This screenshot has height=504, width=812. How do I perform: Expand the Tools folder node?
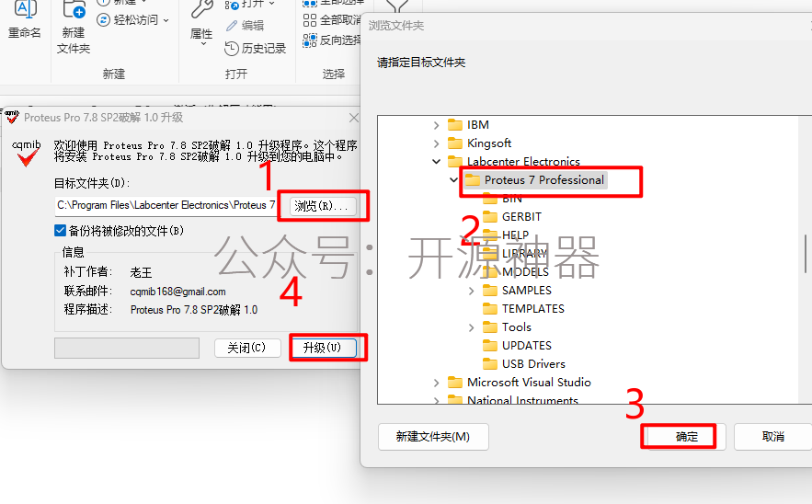tap(471, 328)
